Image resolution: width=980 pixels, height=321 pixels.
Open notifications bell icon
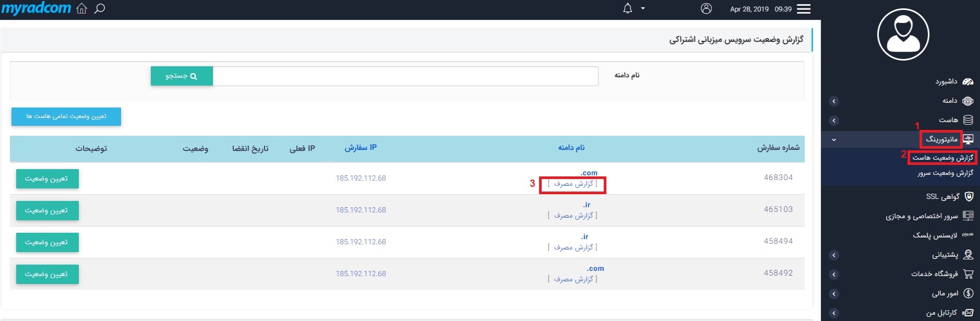pos(627,9)
